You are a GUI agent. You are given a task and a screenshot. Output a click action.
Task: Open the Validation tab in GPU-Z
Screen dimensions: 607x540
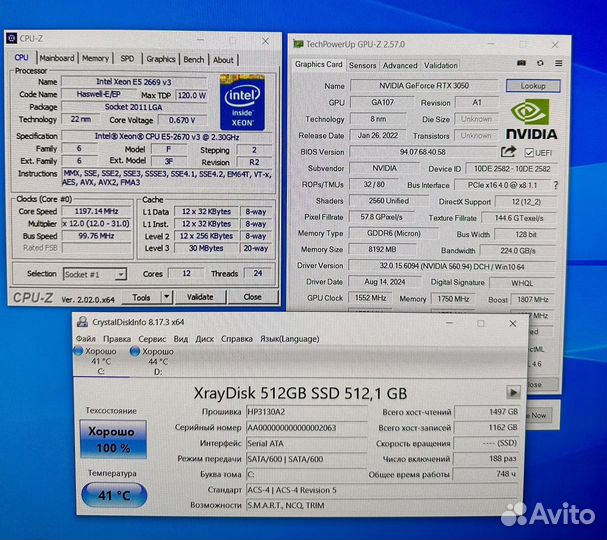(441, 65)
